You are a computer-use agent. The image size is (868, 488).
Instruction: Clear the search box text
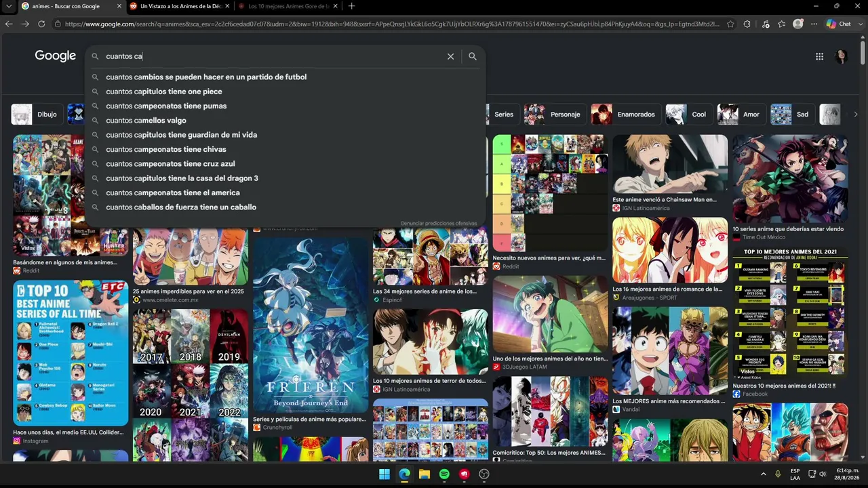450,56
